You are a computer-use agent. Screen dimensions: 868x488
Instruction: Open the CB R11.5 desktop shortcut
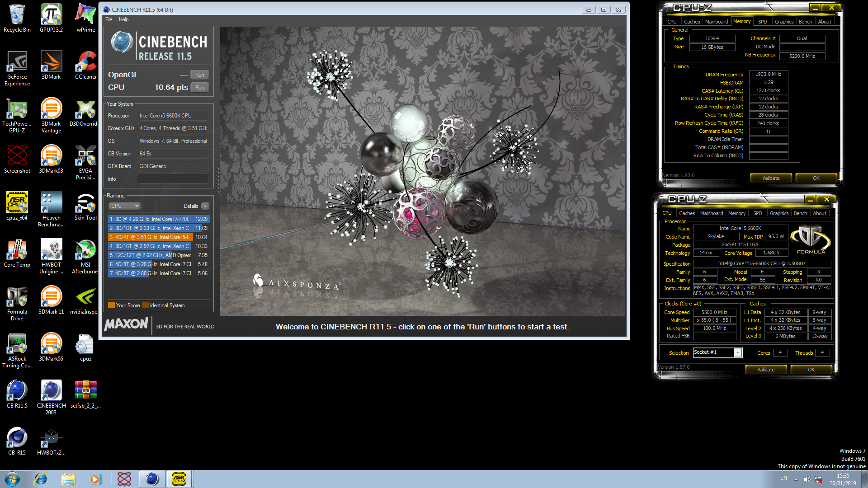point(17,394)
